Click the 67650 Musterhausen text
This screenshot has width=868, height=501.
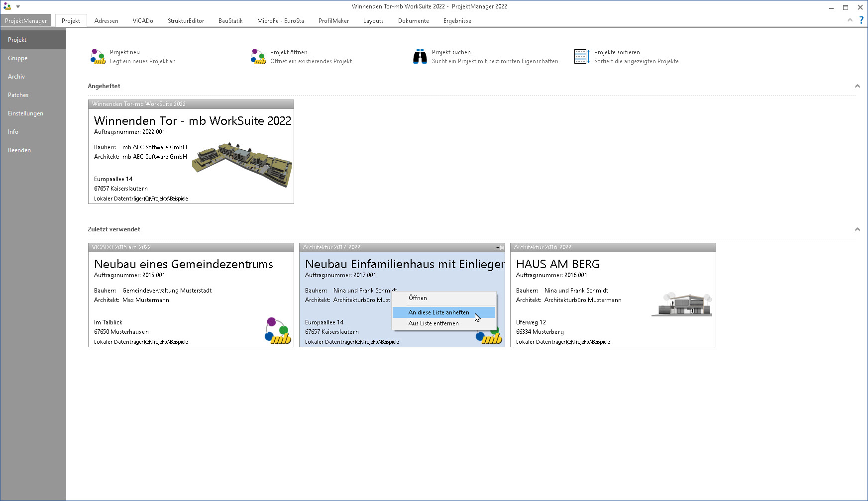(121, 332)
